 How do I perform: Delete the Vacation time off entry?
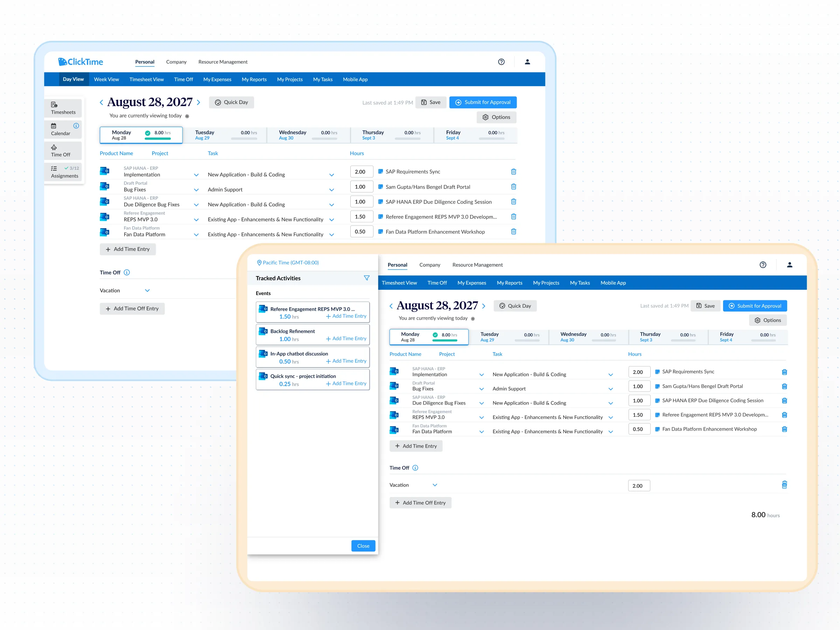click(x=784, y=485)
